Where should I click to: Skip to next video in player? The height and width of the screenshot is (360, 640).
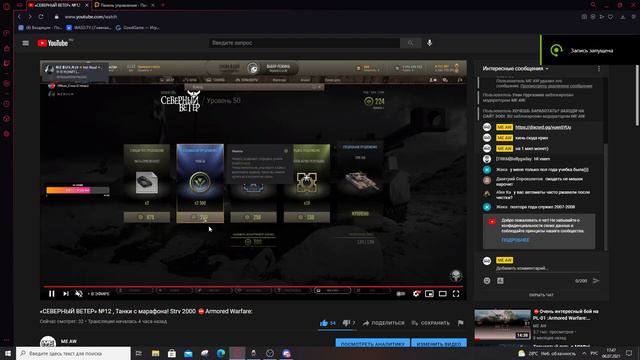tap(66, 293)
